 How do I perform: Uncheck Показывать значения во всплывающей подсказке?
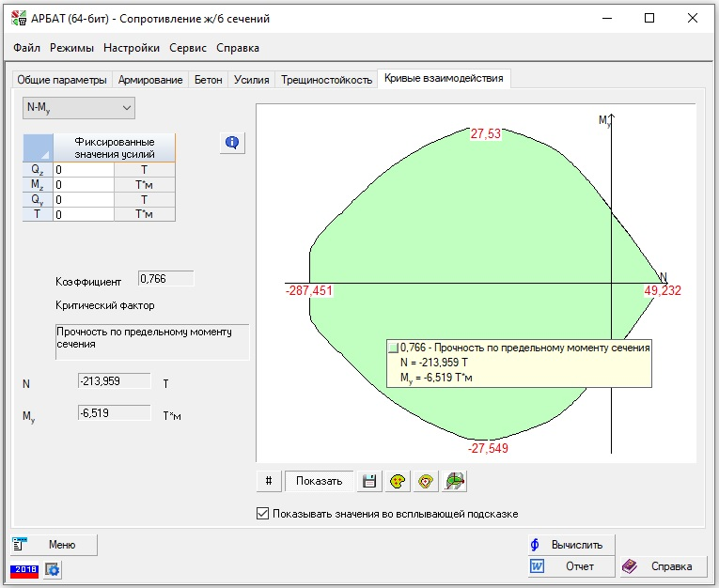tap(263, 514)
